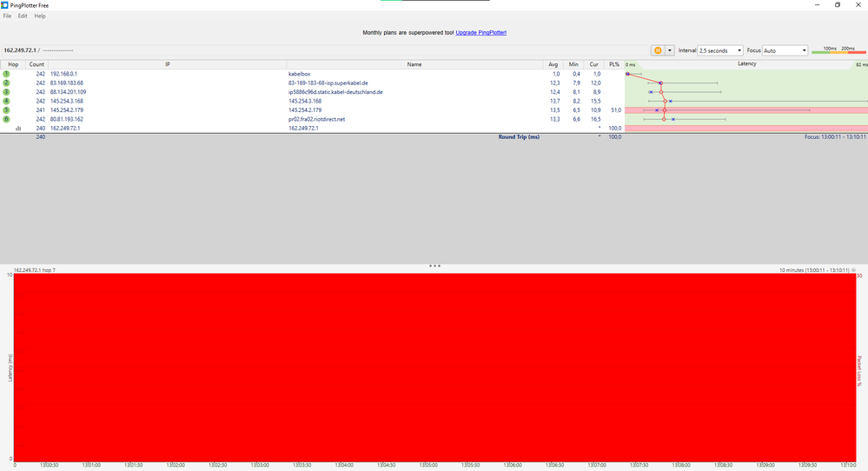Click the Min column header
This screenshot has width=868, height=471.
tap(573, 64)
